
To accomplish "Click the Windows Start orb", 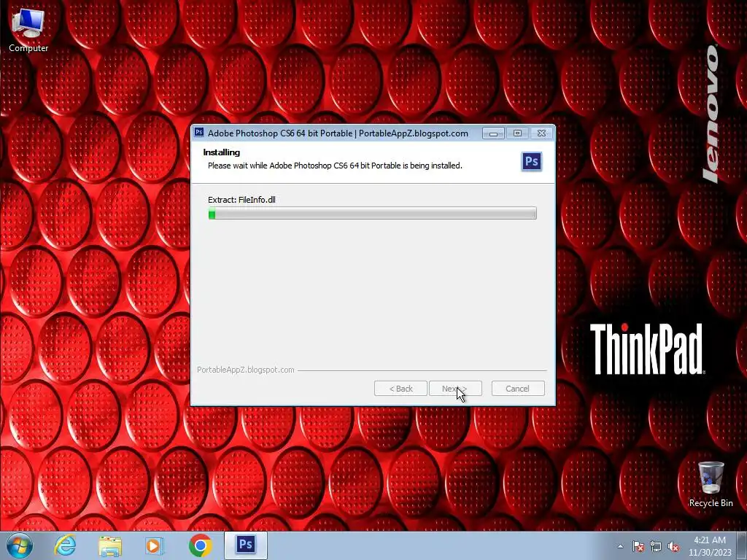I will tap(20, 545).
